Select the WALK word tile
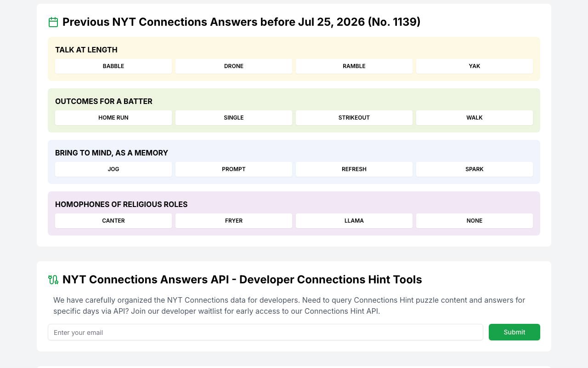This screenshot has height=368, width=588. point(475,118)
